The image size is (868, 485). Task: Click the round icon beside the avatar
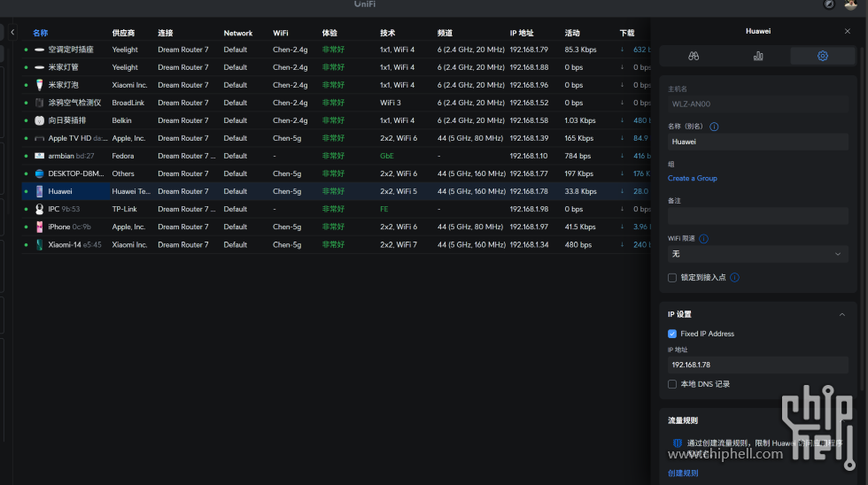(x=829, y=4)
